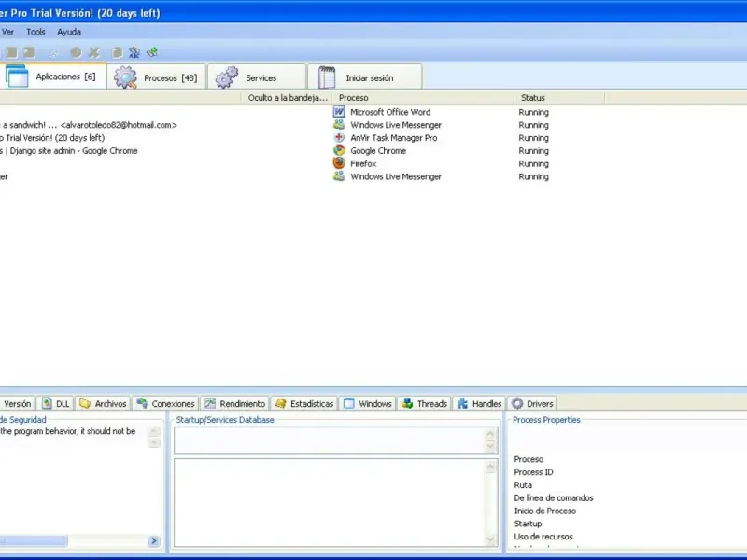Click the Threads tab icon

point(407,403)
